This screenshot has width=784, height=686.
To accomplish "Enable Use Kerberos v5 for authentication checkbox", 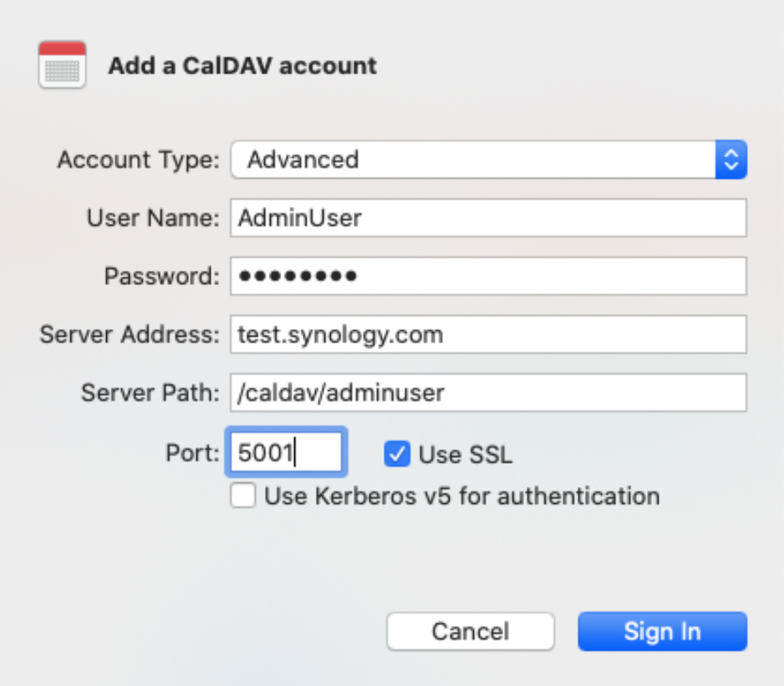I will [243, 495].
